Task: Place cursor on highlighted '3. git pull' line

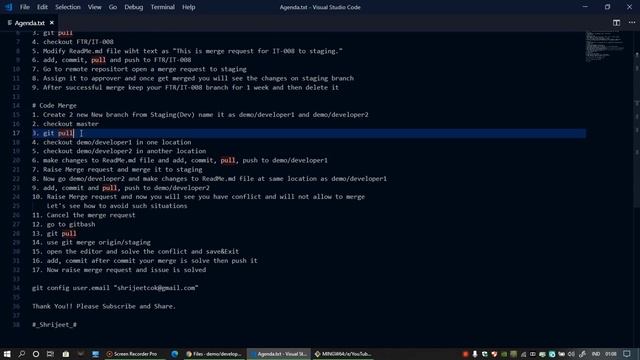Action: (309, 133)
